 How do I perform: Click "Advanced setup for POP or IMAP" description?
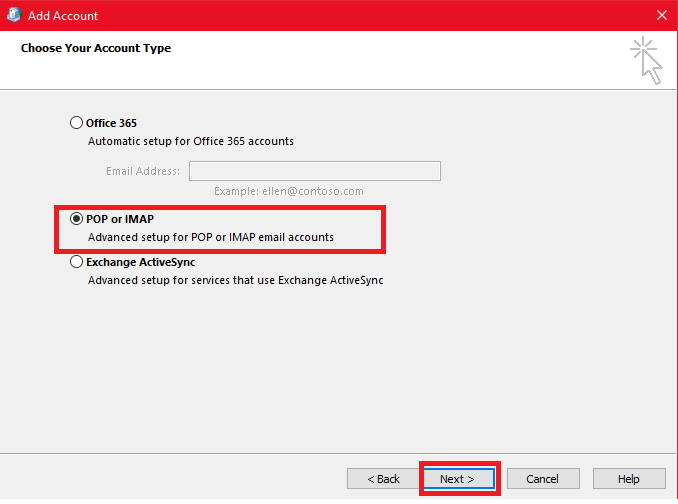[210, 238]
